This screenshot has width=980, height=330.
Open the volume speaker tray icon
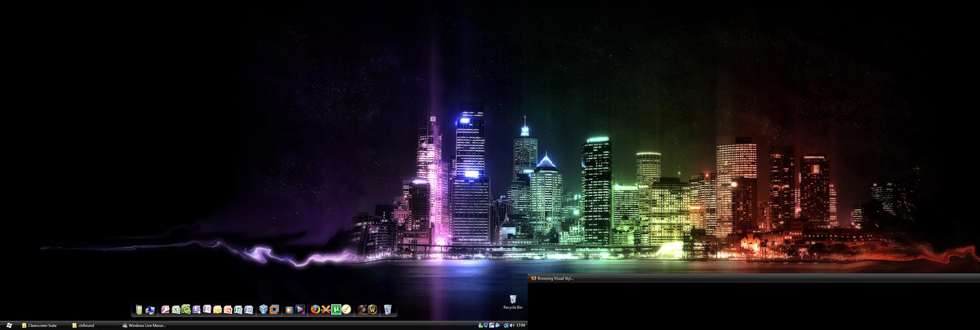(x=512, y=325)
